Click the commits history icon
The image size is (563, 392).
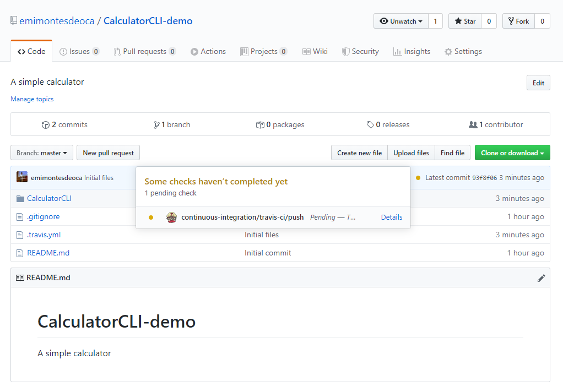click(46, 125)
